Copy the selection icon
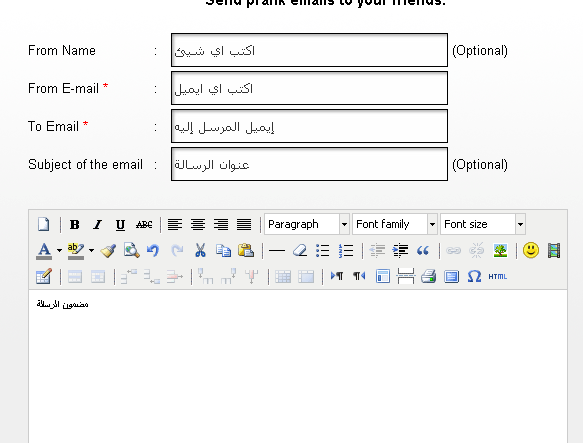The height and width of the screenshot is (443, 583). pyautogui.click(x=223, y=250)
